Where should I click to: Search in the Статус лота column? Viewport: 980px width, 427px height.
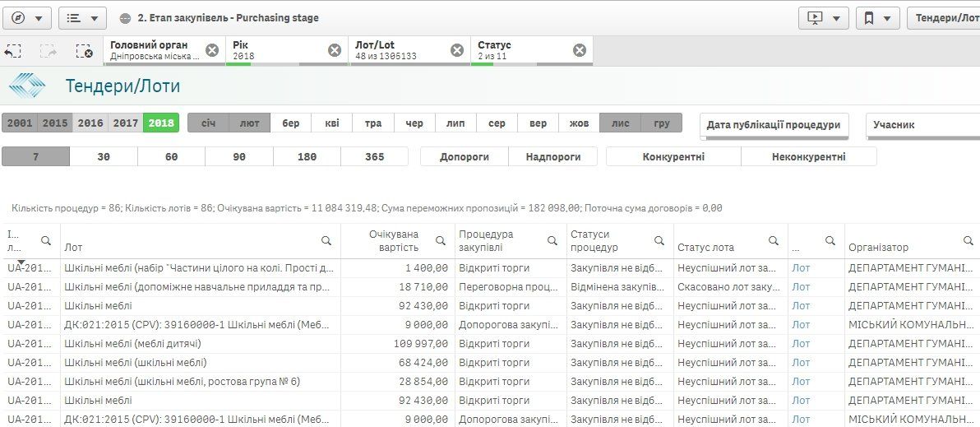(774, 241)
